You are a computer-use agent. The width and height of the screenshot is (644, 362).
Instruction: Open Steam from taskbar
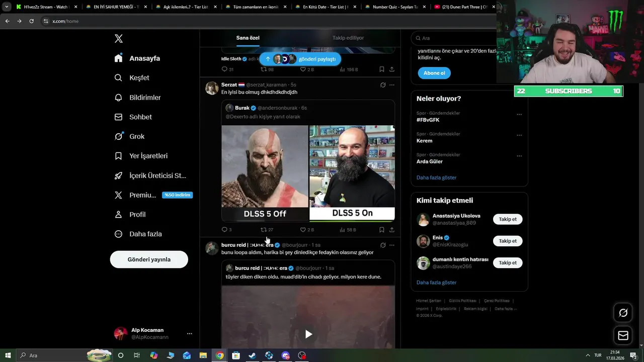[x=253, y=355]
